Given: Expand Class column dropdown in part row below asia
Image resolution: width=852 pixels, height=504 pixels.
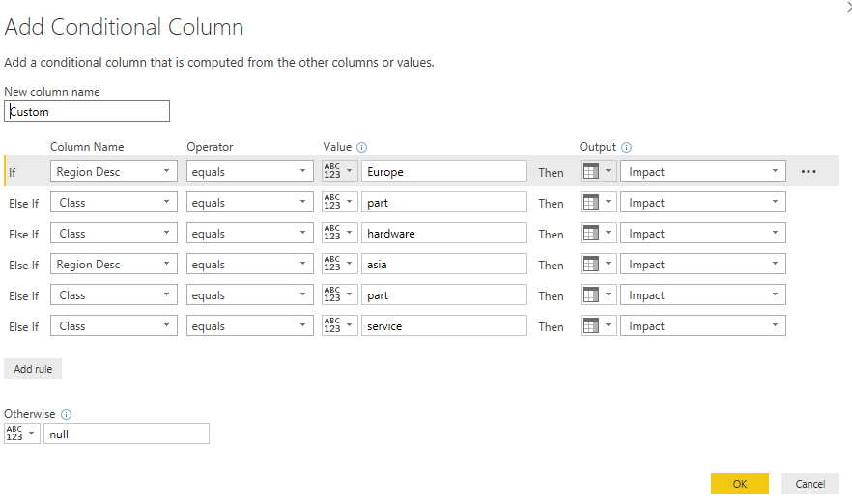Looking at the screenshot, I should click(x=114, y=294).
